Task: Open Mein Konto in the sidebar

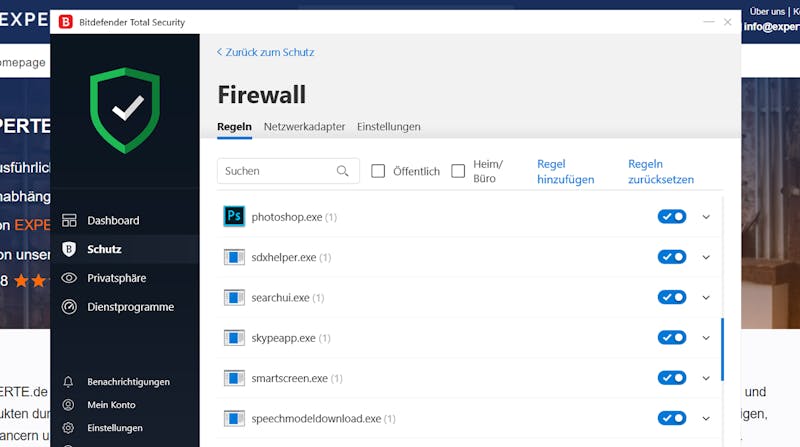Action: click(x=111, y=405)
